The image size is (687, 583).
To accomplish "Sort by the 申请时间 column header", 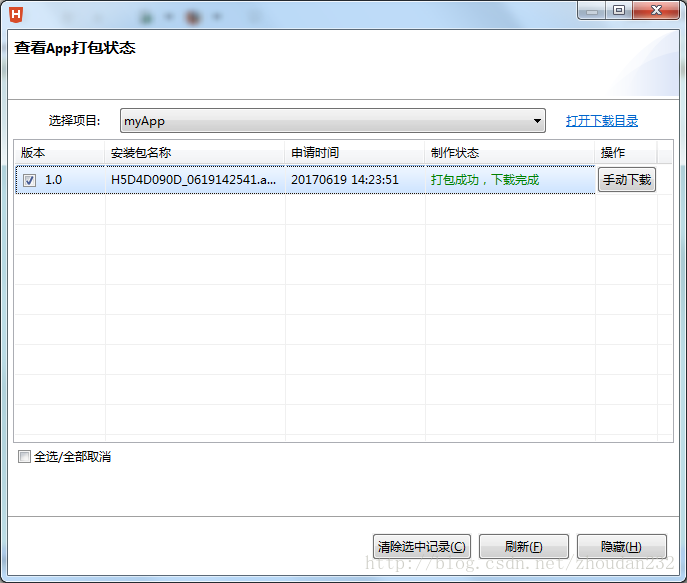I will 355,152.
